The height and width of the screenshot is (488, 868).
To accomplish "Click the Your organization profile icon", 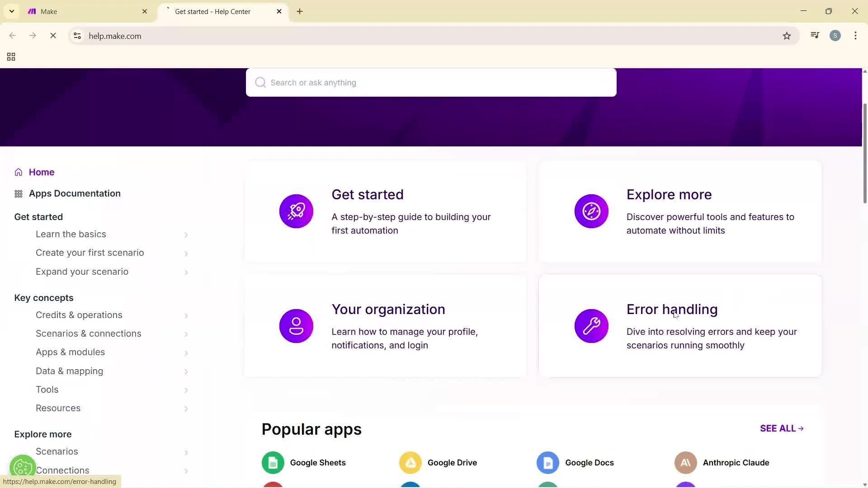I will pos(296,326).
